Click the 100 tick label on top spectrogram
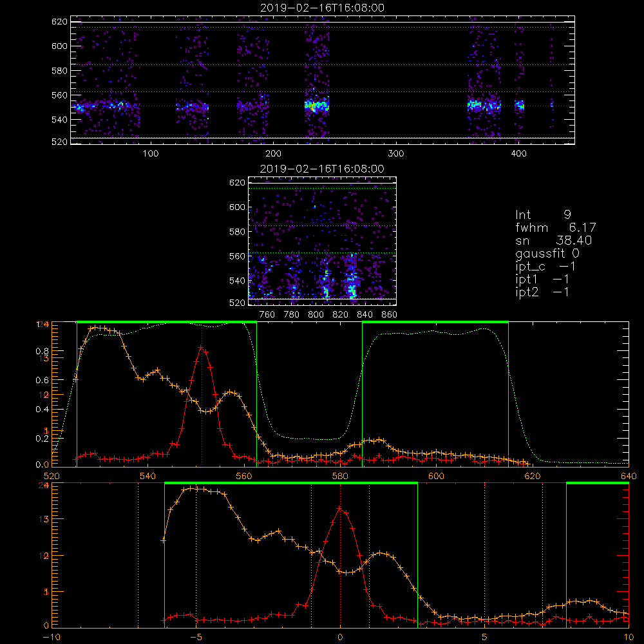Image resolution: width=644 pixels, height=644 pixels. coord(151,154)
